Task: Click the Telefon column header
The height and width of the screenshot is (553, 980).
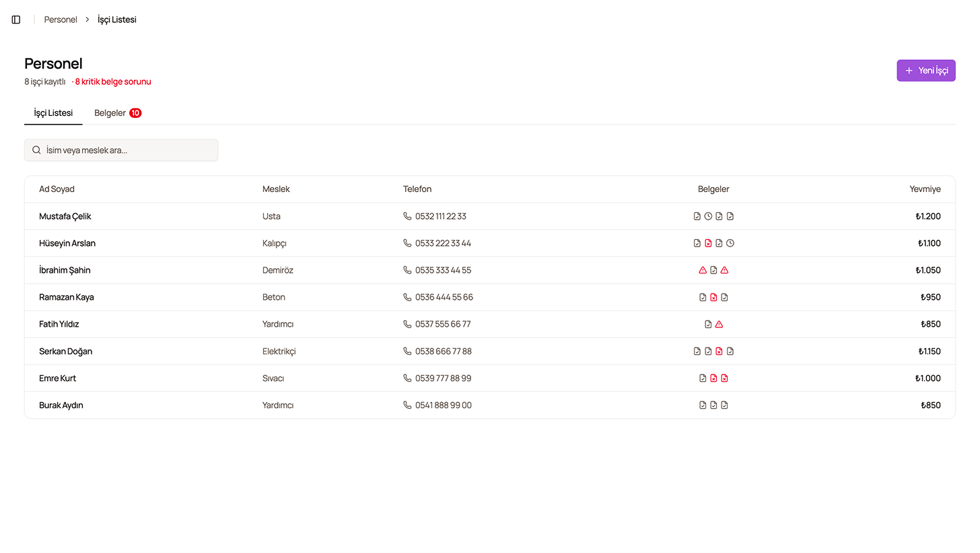Action: click(x=417, y=189)
